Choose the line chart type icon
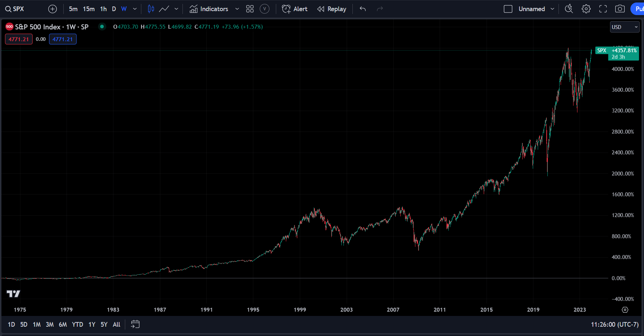 click(x=164, y=9)
